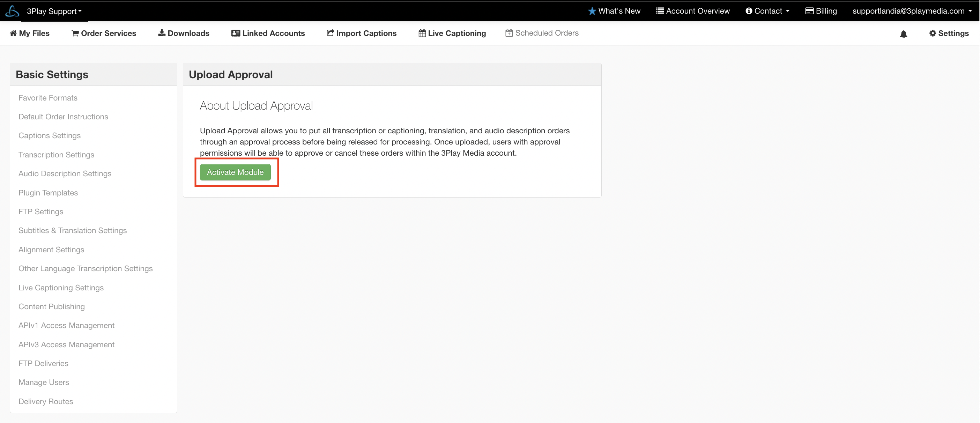Open APIv3 Access Management
The height and width of the screenshot is (423, 980).
point(67,344)
